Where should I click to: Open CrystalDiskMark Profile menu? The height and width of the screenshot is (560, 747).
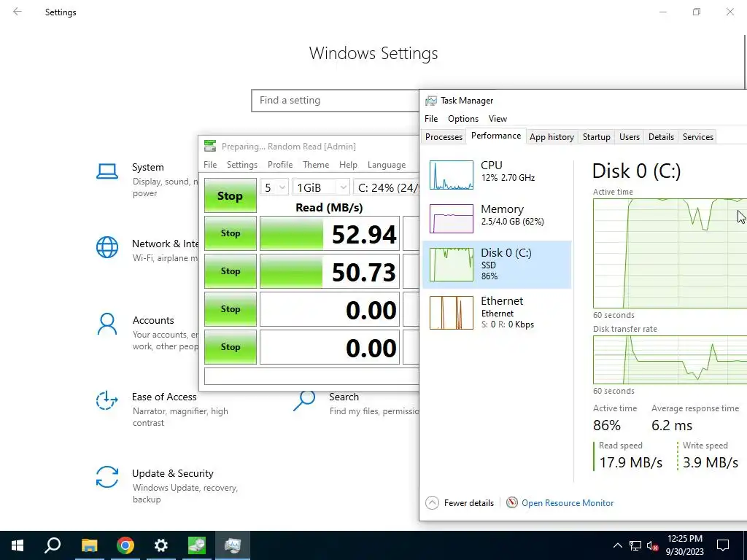click(x=280, y=165)
